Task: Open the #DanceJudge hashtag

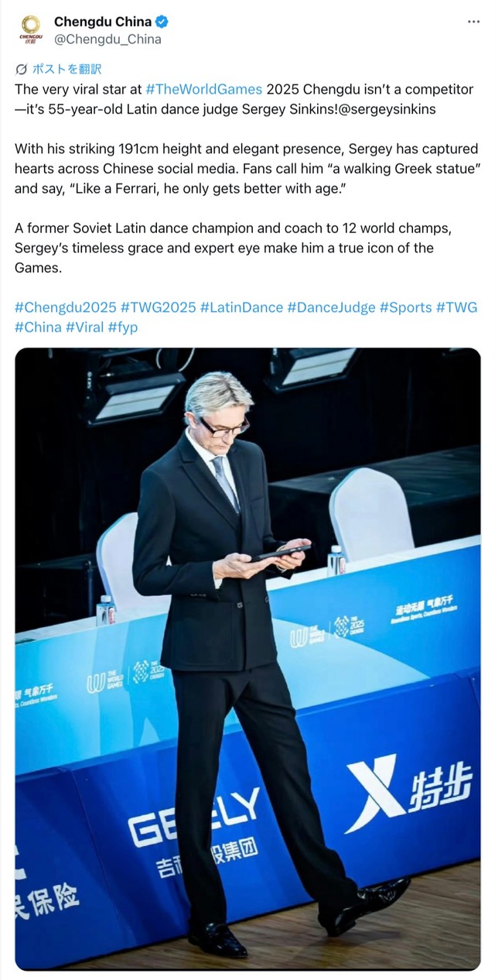Action: click(331, 307)
